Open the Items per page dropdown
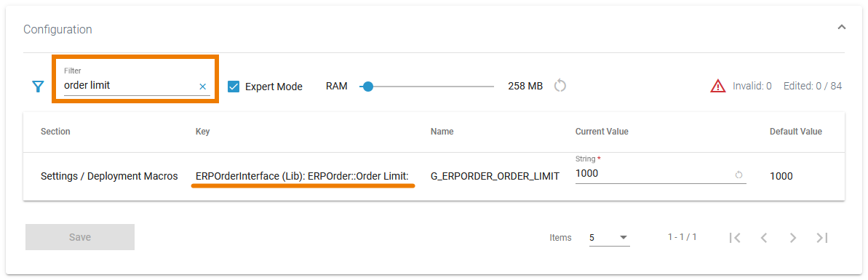 pyautogui.click(x=610, y=237)
